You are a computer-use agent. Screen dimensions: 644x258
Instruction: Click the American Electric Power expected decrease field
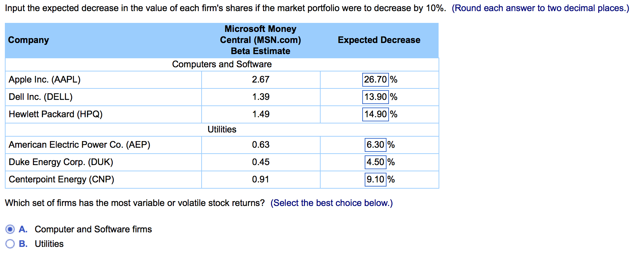click(x=375, y=145)
